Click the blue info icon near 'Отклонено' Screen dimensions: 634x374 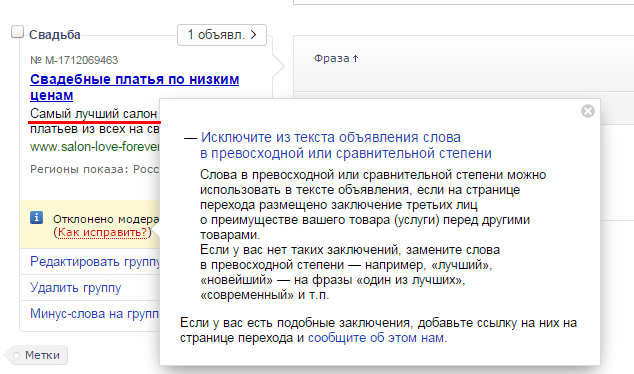pos(36,218)
